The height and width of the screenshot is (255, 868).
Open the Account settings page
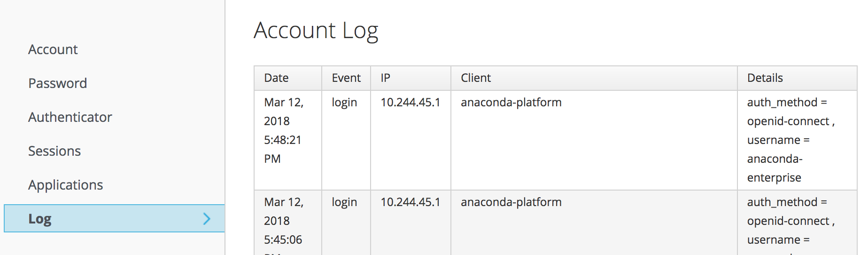53,49
